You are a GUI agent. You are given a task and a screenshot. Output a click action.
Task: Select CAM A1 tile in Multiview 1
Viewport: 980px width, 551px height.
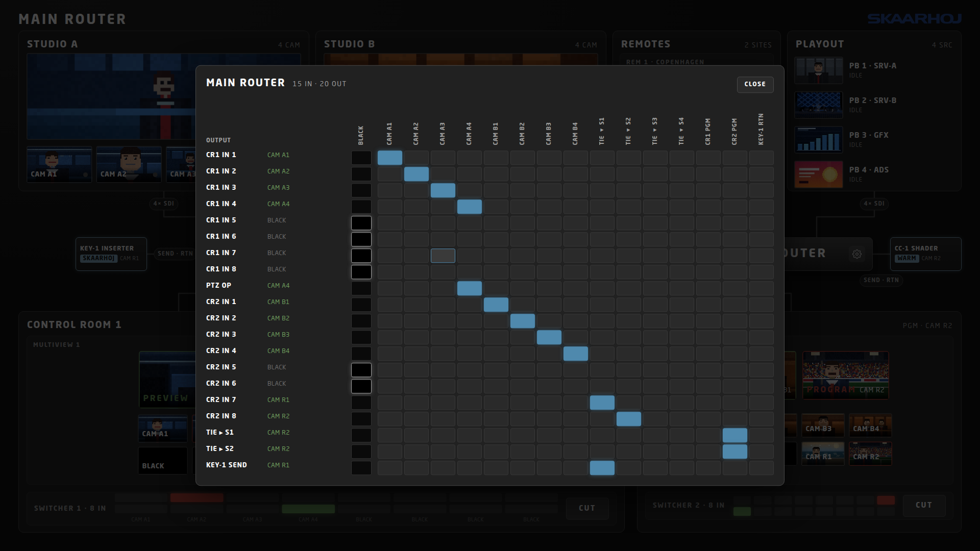click(x=163, y=429)
